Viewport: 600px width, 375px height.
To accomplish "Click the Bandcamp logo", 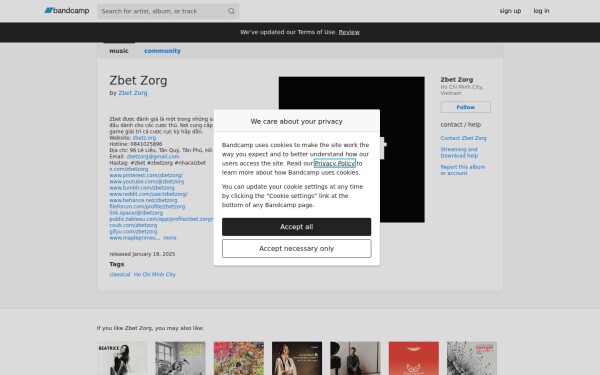I will click(67, 11).
